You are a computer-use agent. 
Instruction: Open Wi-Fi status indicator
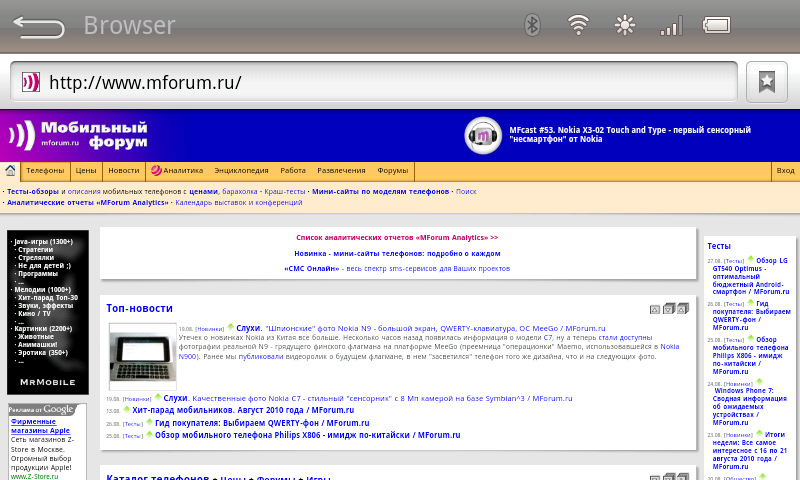(578, 25)
